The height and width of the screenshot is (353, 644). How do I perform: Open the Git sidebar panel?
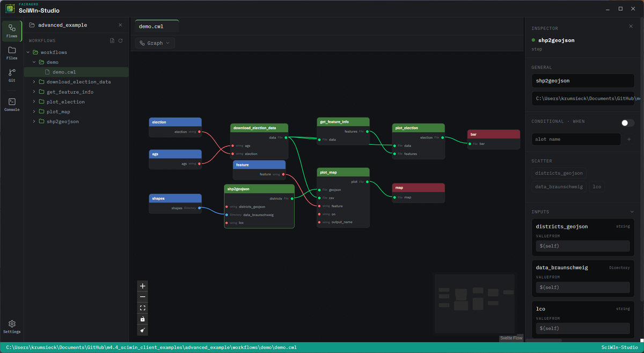[x=12, y=75]
